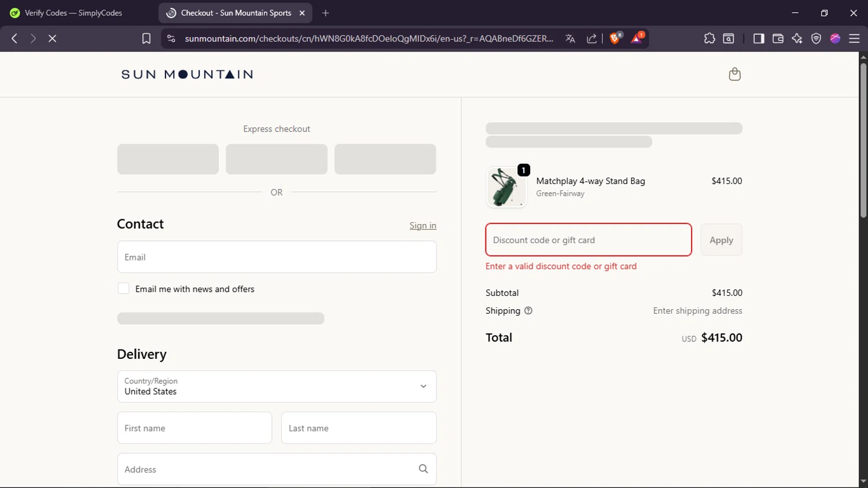Click the Contact heading
This screenshot has height=488, width=868.
click(141, 224)
